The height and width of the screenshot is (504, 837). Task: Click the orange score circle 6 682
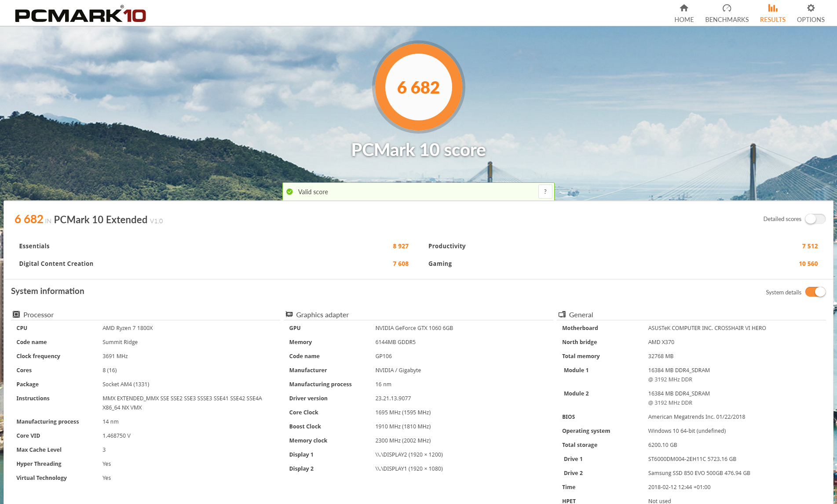418,87
